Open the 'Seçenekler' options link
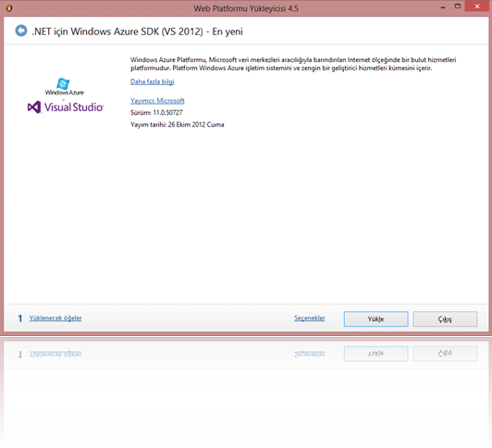 tap(310, 318)
